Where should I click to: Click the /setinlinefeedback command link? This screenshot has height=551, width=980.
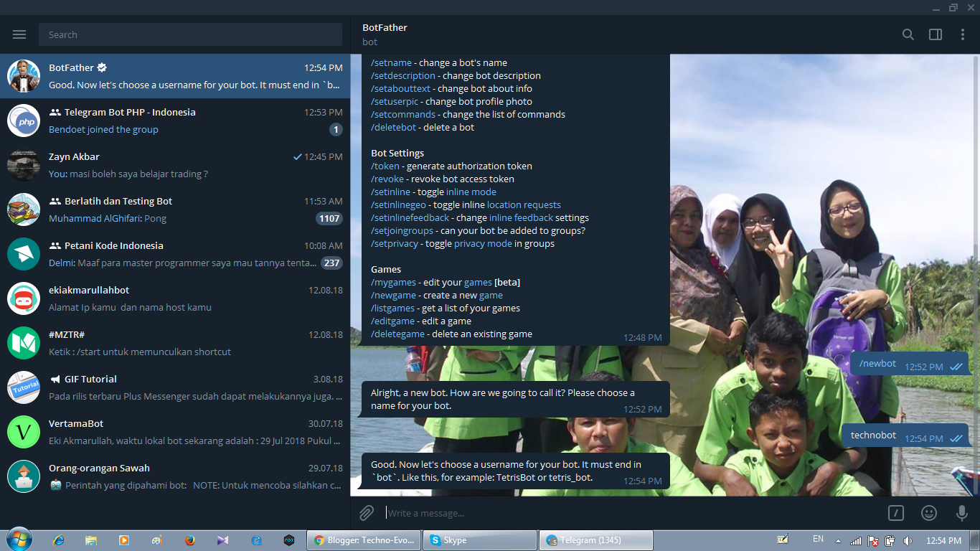[x=410, y=217]
